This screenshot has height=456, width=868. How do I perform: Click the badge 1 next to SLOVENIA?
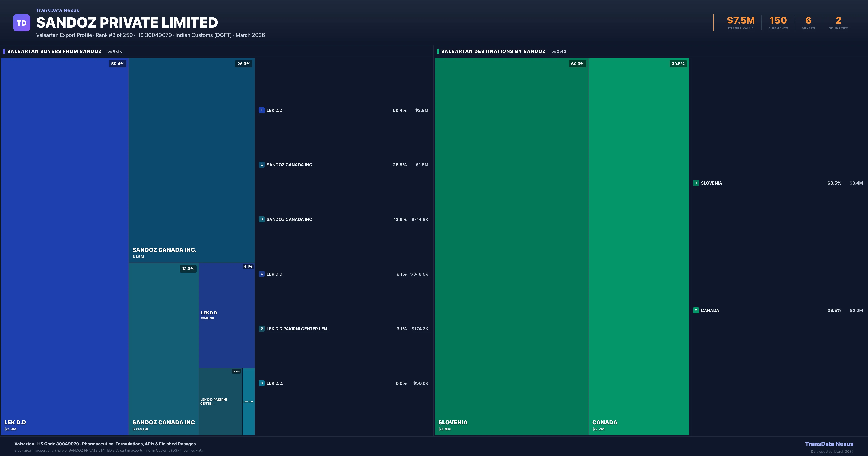696,183
